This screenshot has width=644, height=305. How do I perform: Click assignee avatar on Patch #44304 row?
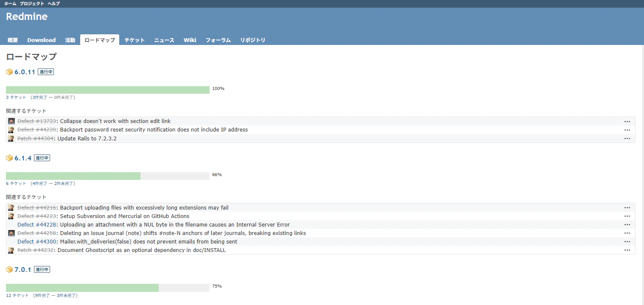pyautogui.click(x=11, y=138)
